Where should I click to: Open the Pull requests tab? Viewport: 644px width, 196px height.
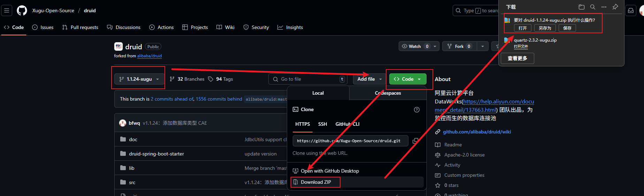[80, 27]
